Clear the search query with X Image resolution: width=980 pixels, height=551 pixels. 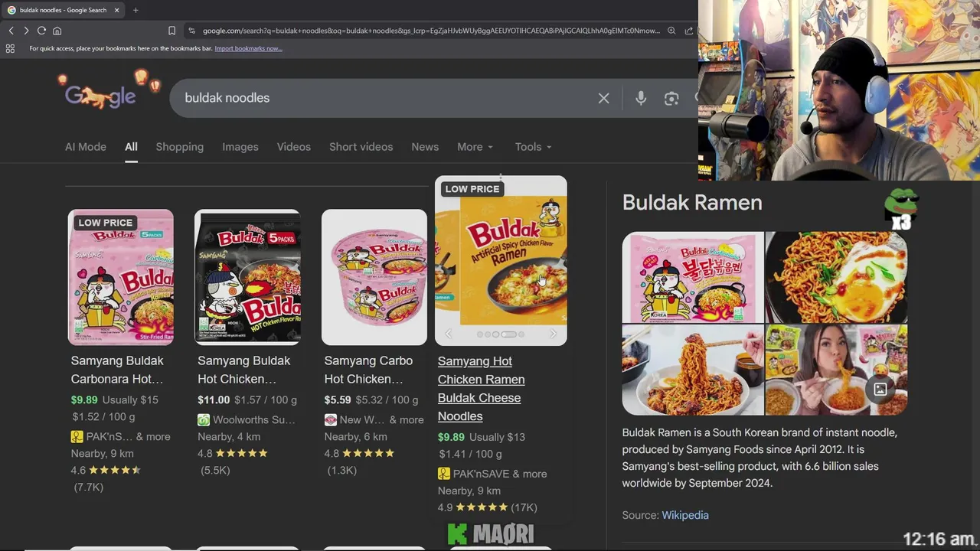[603, 98]
